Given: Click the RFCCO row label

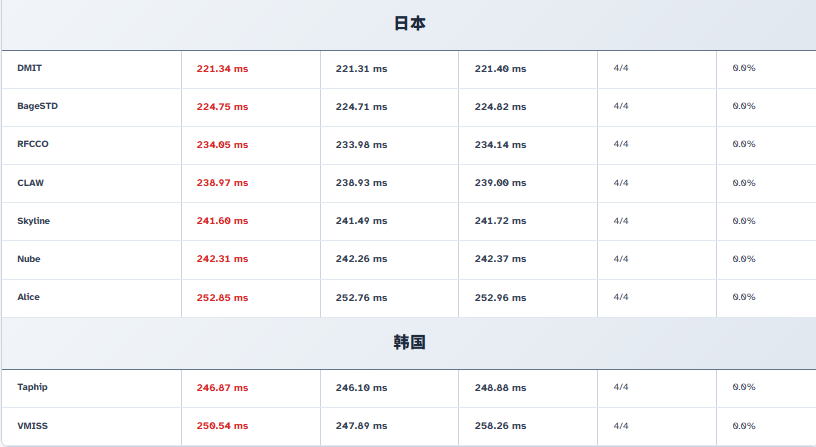Looking at the screenshot, I should (x=33, y=144).
